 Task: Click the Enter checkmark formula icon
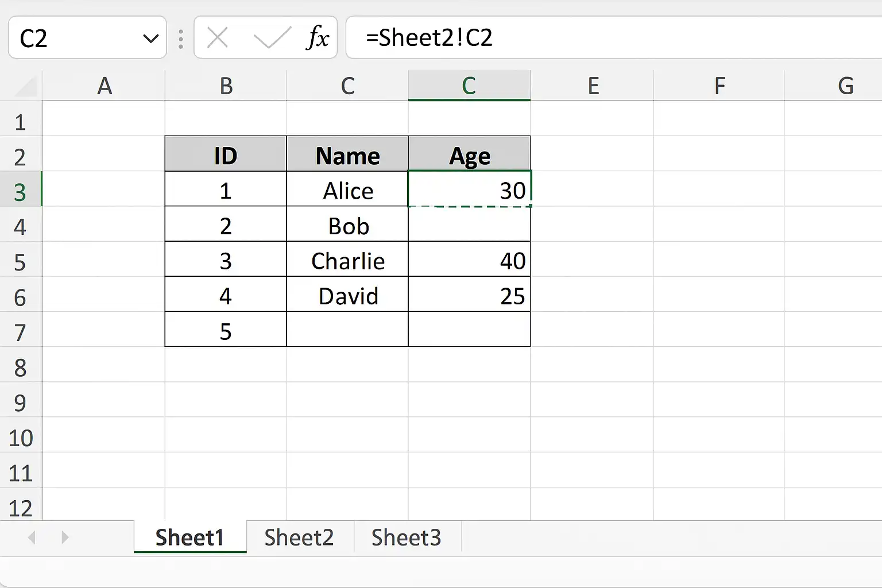pyautogui.click(x=272, y=38)
